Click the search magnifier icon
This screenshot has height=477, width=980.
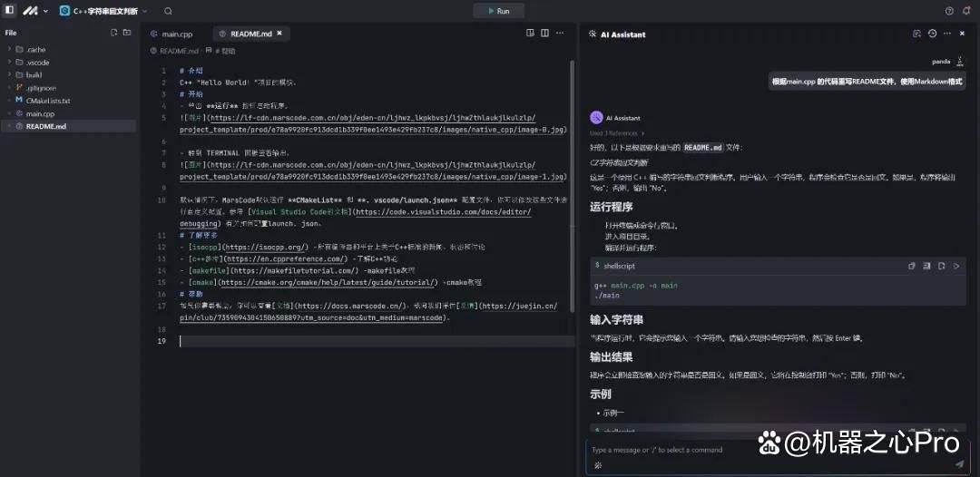(x=168, y=11)
